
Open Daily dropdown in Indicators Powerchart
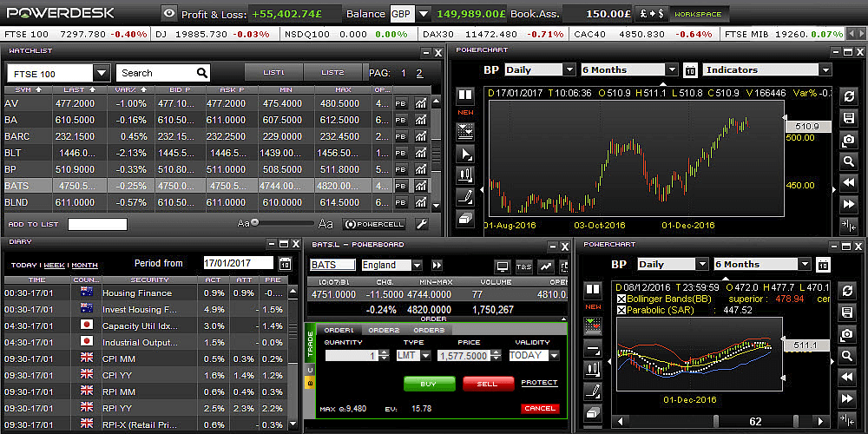pyautogui.click(x=569, y=70)
